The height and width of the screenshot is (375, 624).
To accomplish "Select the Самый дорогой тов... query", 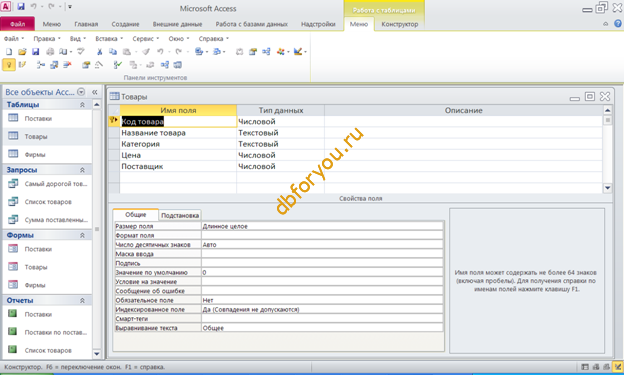I will pyautogui.click(x=56, y=184).
